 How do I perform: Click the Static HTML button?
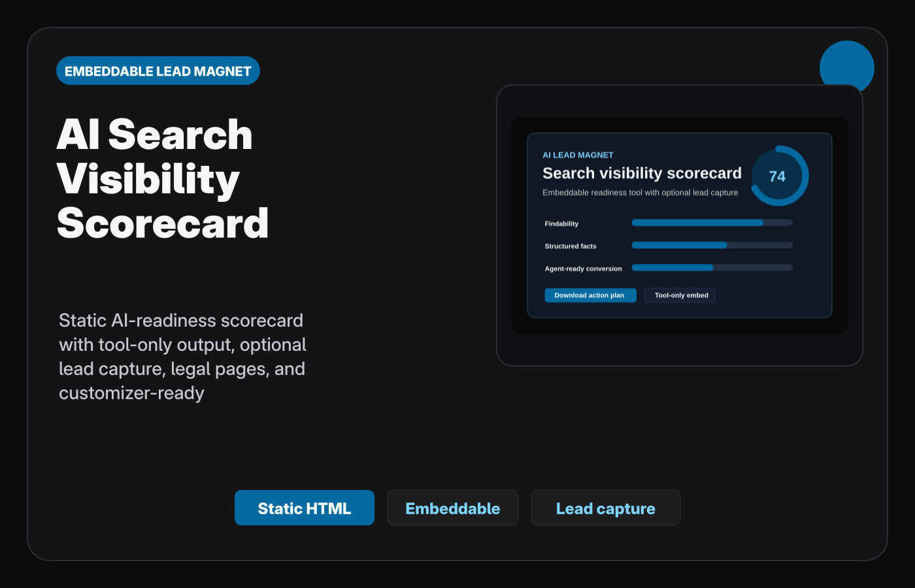pos(305,508)
